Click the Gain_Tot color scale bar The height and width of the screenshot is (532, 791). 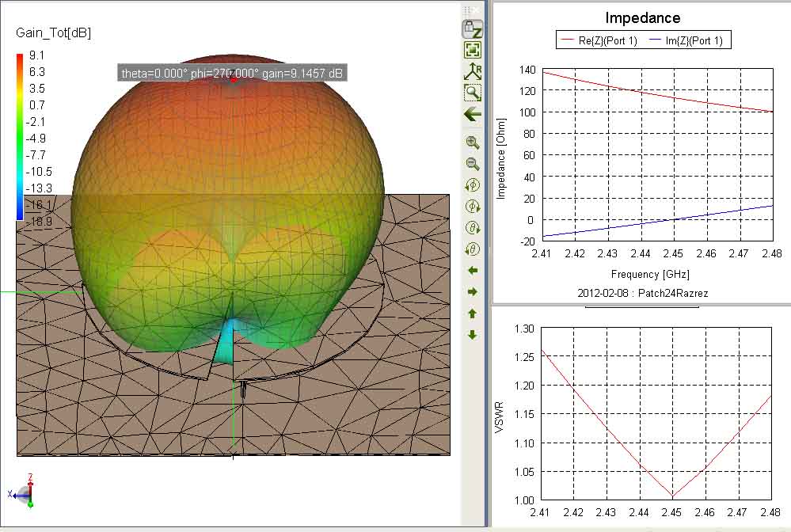coord(20,137)
